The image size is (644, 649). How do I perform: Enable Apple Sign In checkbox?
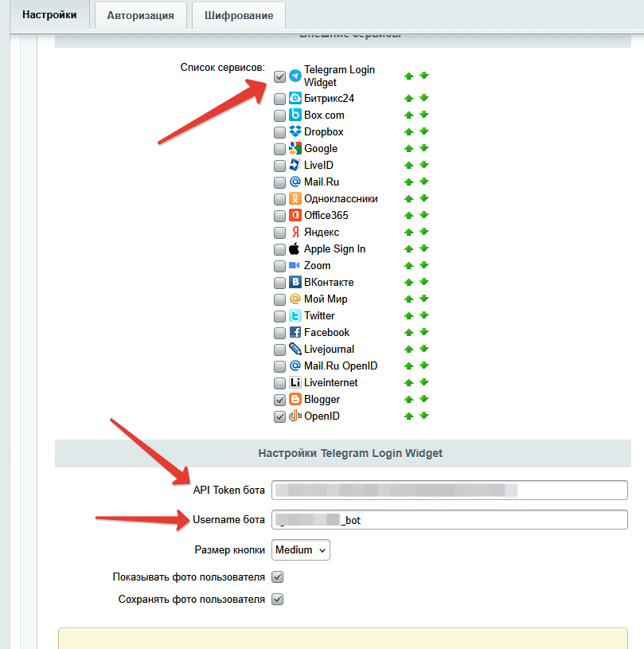279,249
